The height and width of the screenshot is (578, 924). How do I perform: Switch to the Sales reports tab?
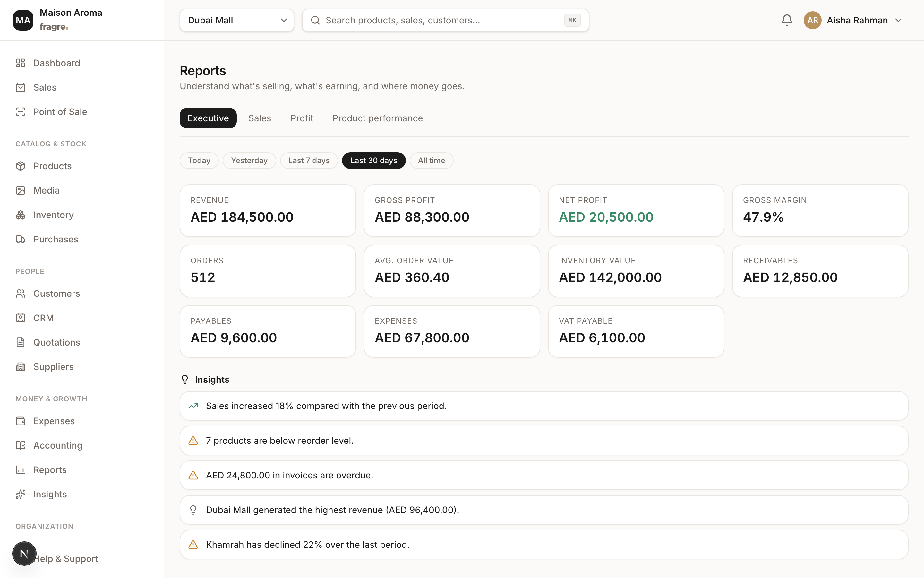[260, 118]
